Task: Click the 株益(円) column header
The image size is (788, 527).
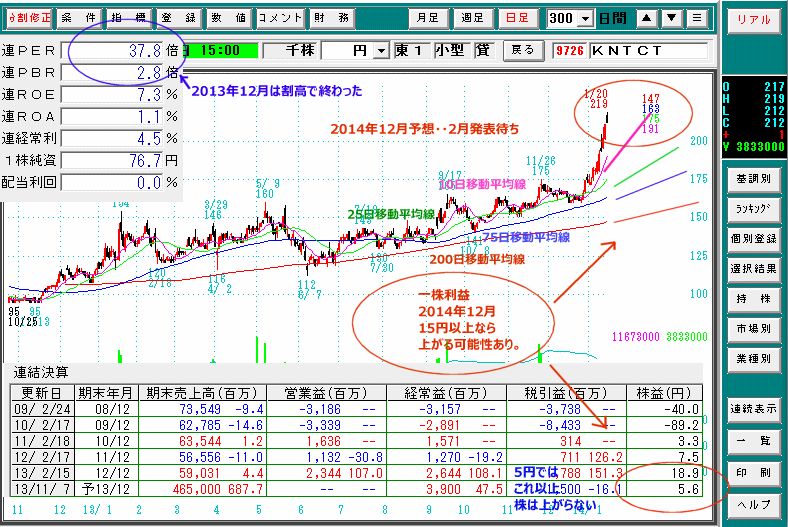Action: (664, 393)
